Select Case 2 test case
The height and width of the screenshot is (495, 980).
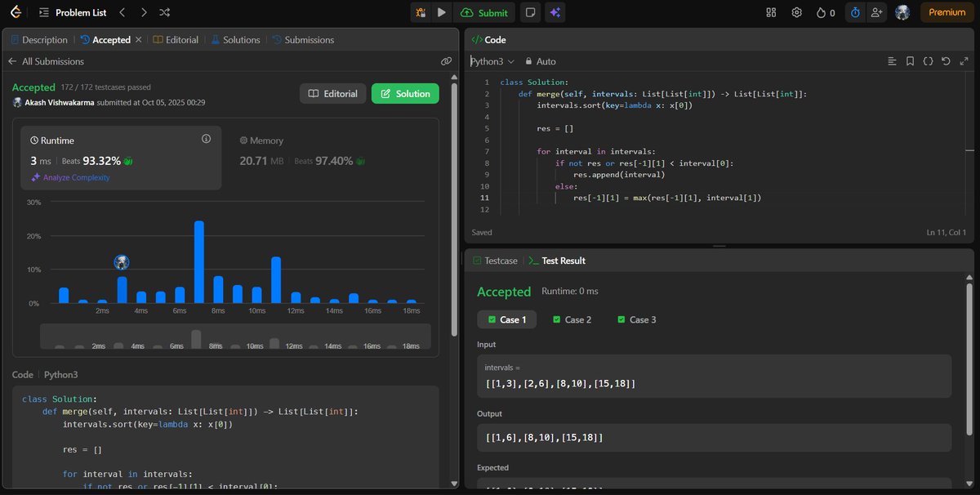pos(572,319)
